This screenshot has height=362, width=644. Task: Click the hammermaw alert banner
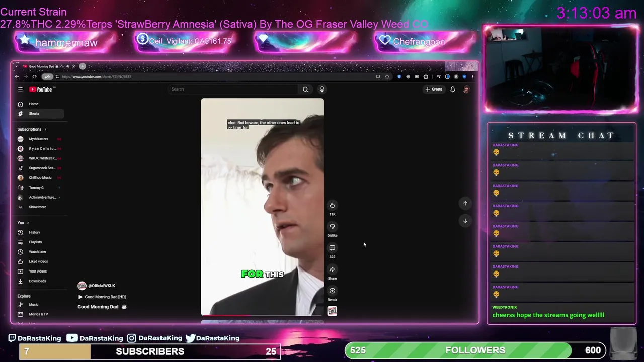[x=65, y=42]
